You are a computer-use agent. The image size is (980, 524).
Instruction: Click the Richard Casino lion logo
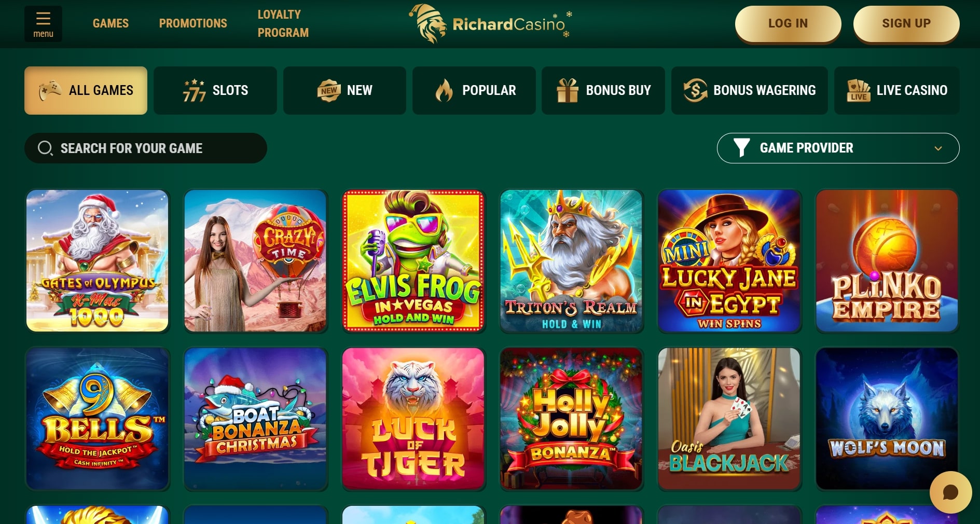[x=429, y=23]
